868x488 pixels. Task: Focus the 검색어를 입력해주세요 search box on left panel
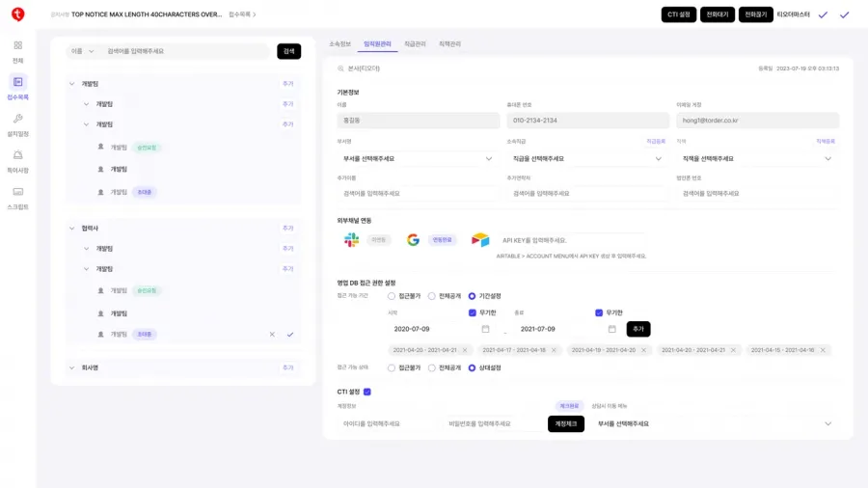pyautogui.click(x=186, y=51)
